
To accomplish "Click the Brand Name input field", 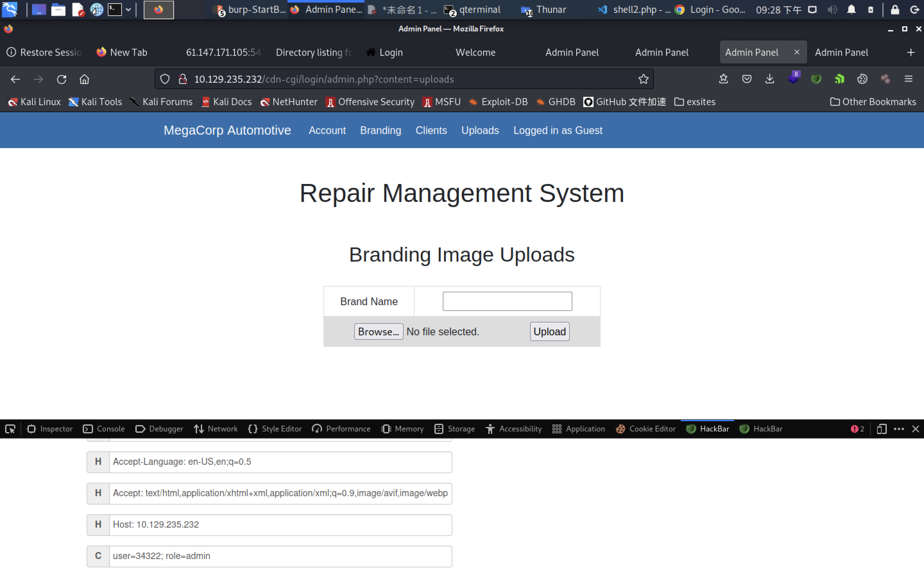I will click(508, 301).
